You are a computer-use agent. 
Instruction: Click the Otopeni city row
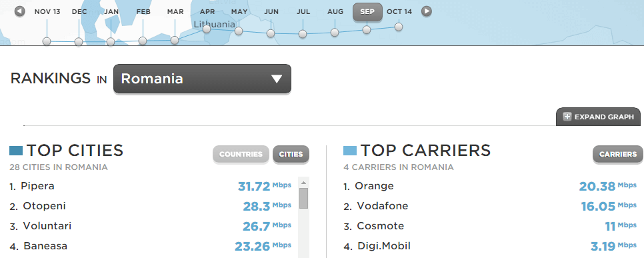point(150,206)
